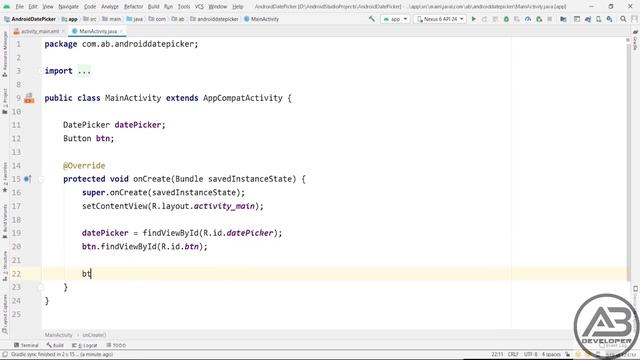Open the Favorites side panel
The width and height of the screenshot is (640, 360).
point(5,177)
